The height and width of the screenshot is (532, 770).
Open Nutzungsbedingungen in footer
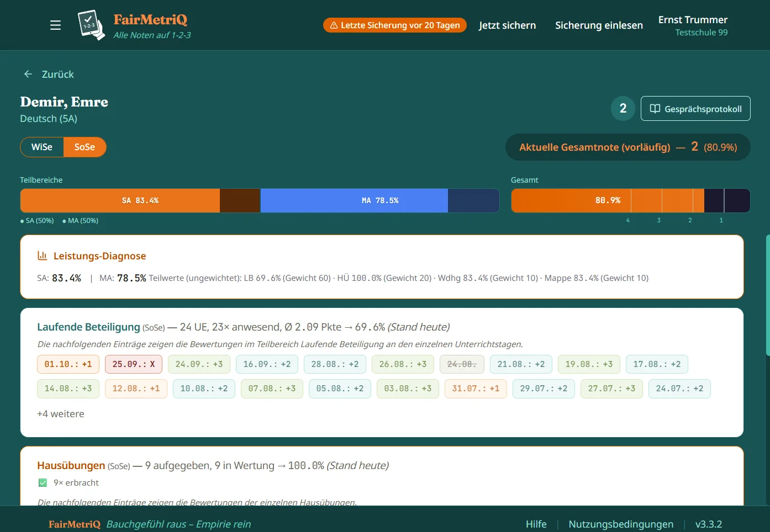pos(621,524)
